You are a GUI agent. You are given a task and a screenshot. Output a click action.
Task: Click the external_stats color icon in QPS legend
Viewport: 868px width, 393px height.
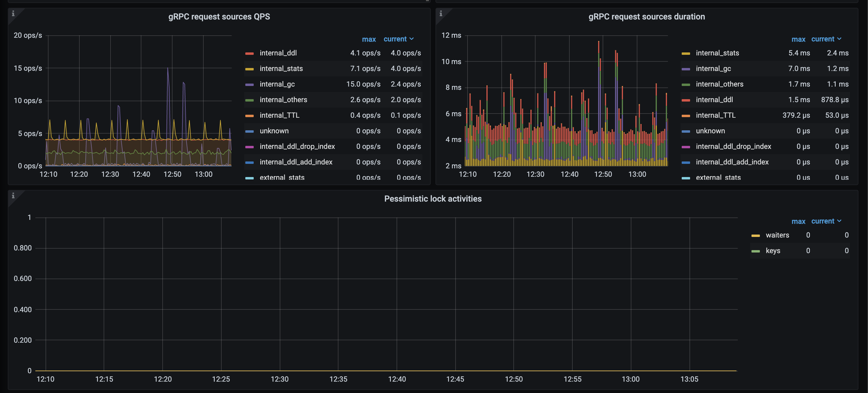pyautogui.click(x=250, y=178)
